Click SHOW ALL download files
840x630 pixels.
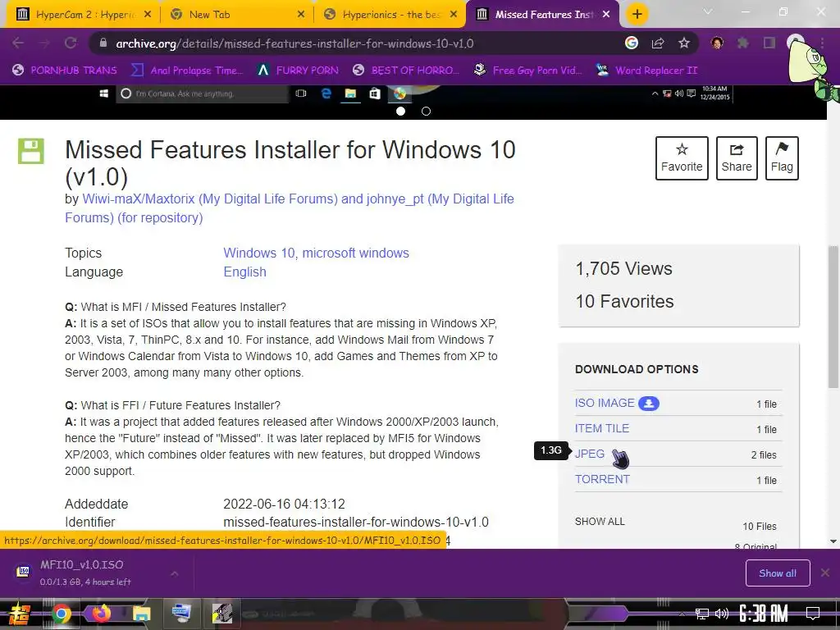pos(600,521)
